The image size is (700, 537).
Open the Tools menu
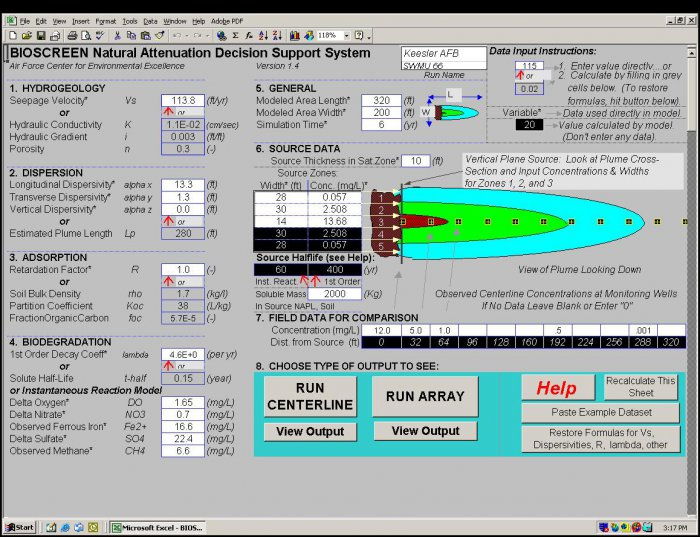(130, 21)
